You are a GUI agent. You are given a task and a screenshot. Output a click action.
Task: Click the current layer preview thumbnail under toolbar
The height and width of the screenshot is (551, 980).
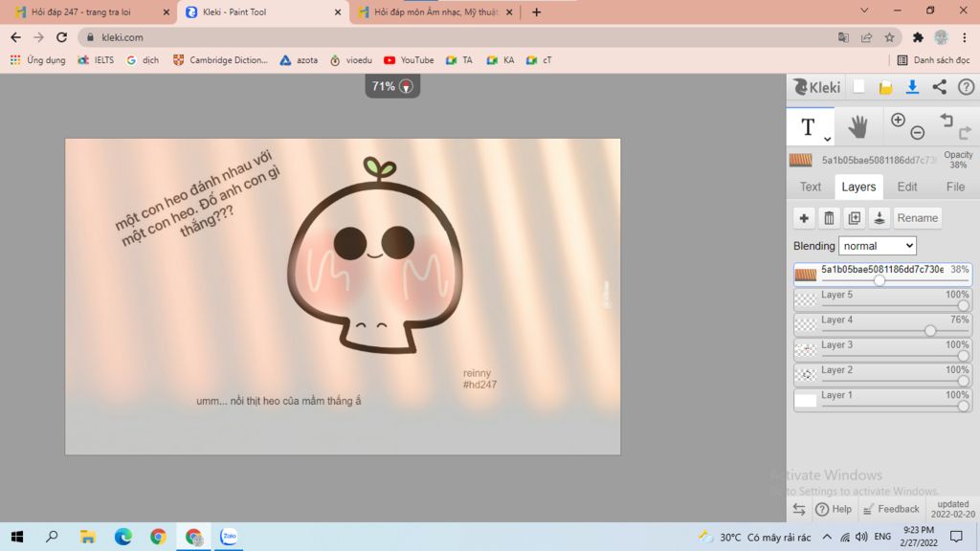[801, 160]
